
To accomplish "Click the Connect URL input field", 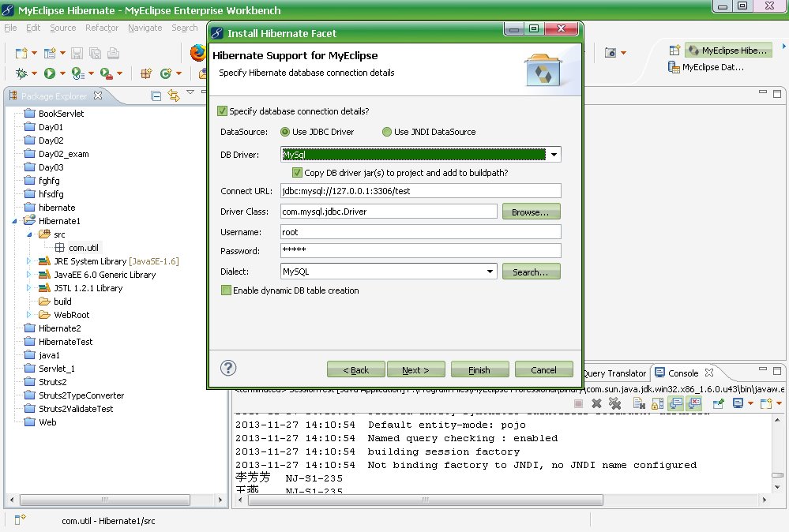I will pos(421,191).
